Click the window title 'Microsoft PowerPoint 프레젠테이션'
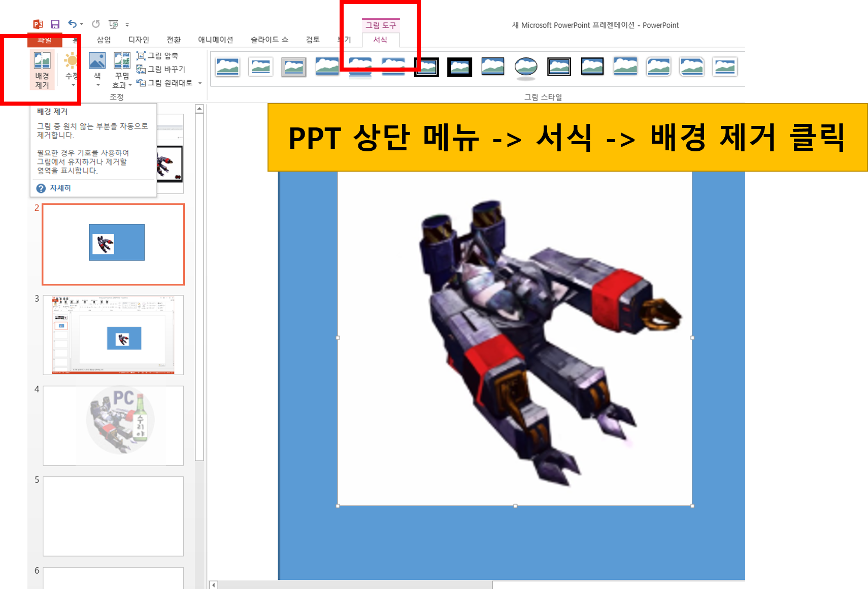Screen dimensions: 868x589 [x=578, y=25]
